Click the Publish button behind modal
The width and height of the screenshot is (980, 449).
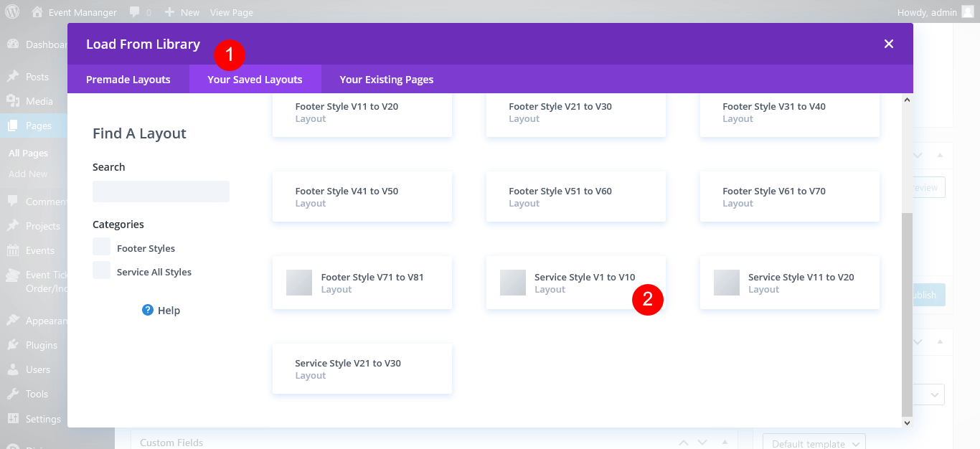929,295
